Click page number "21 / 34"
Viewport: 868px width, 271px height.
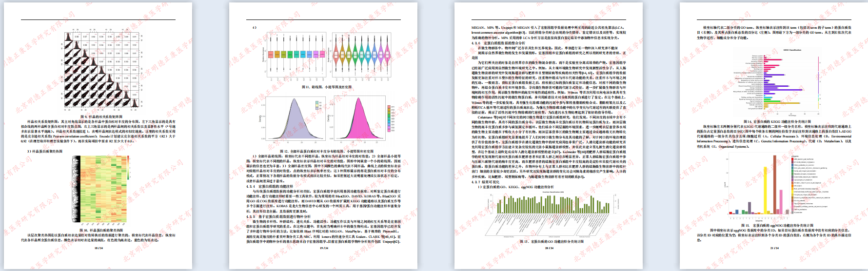click(774, 248)
